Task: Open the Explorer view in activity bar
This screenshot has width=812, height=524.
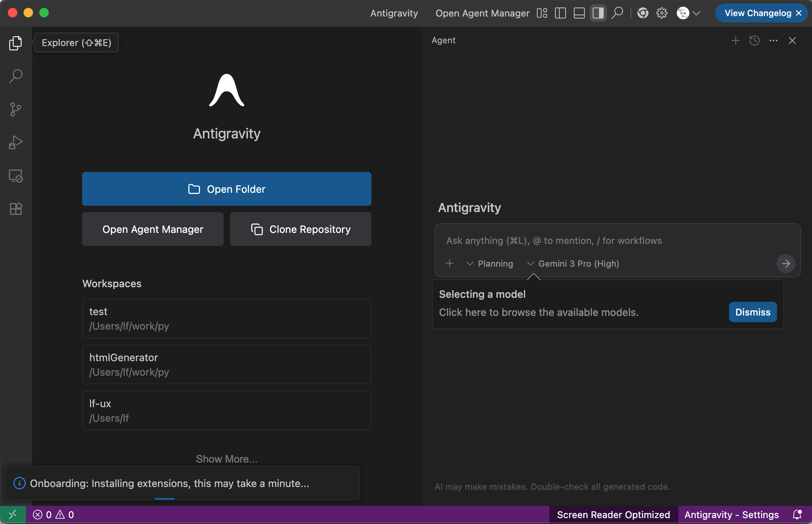Action: point(16,43)
